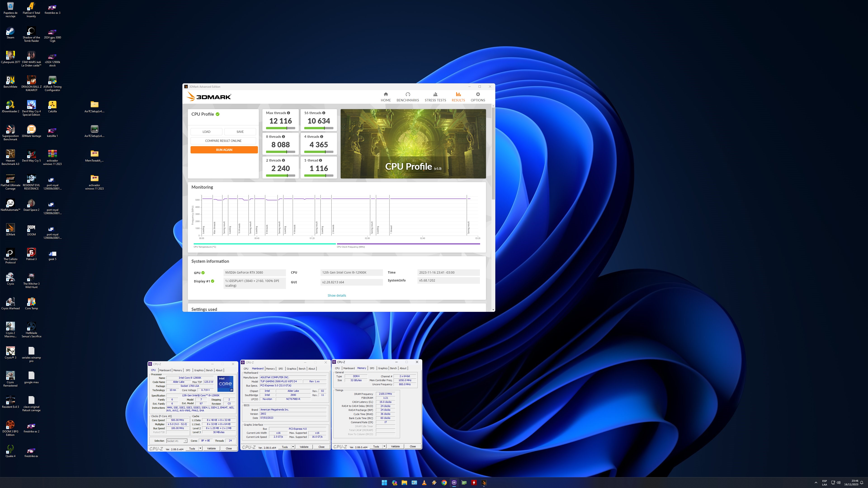Click the green validity check next to CPU Profile
The image size is (868, 488).
[218, 114]
